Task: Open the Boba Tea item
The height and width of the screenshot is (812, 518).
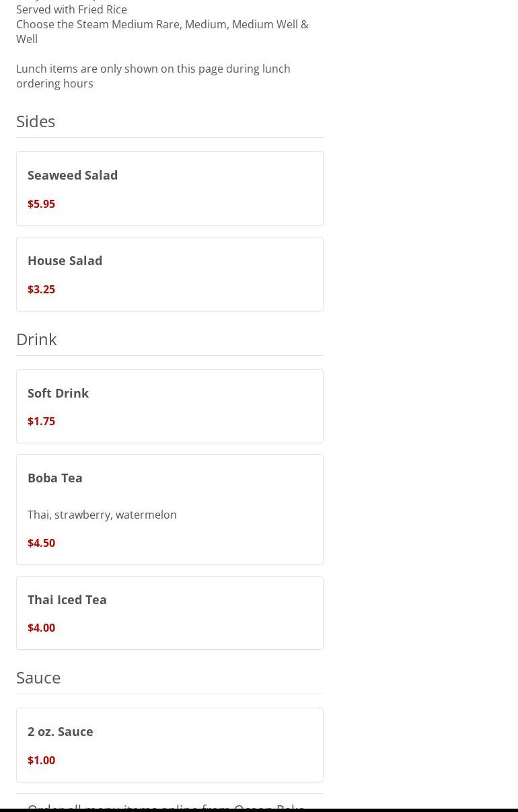Action: (x=55, y=478)
